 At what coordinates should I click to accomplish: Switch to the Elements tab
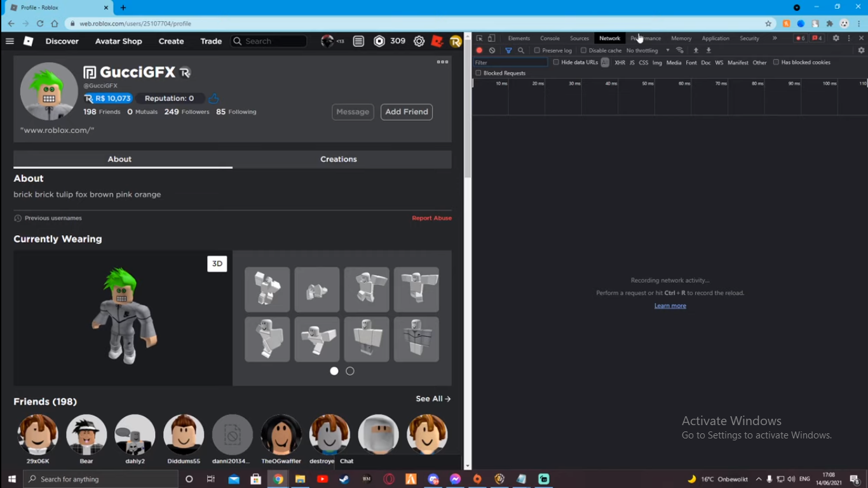(519, 38)
